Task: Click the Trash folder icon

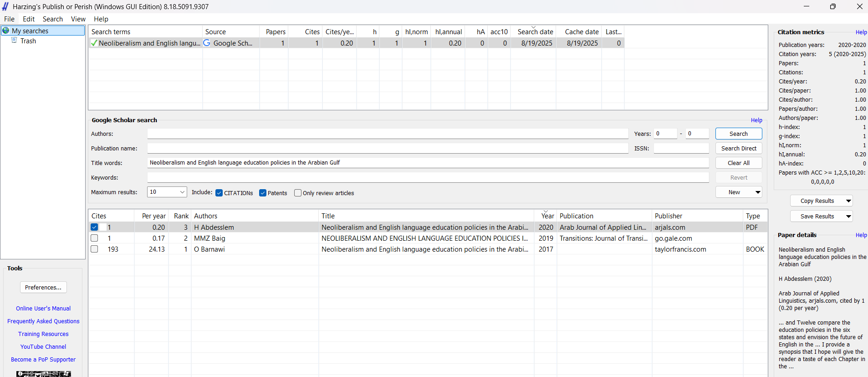Action: click(x=14, y=41)
